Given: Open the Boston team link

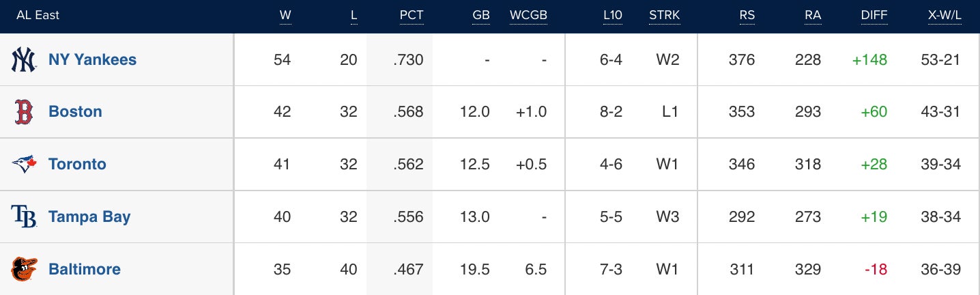Looking at the screenshot, I should click(x=75, y=112).
